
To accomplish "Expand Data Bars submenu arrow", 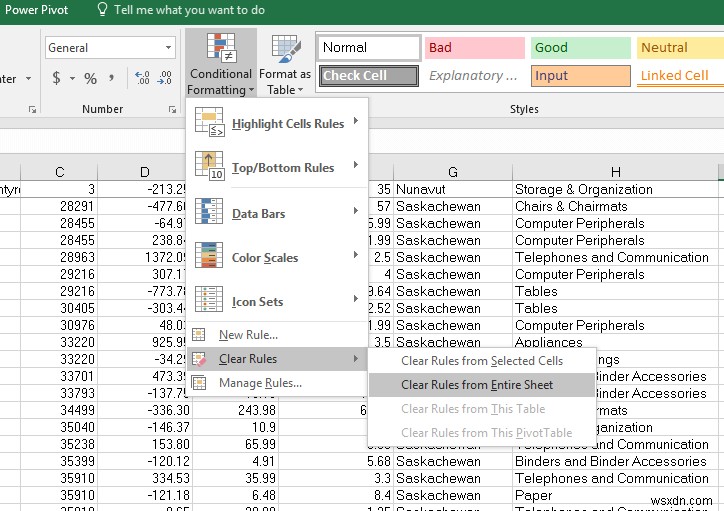I will pos(356,211).
